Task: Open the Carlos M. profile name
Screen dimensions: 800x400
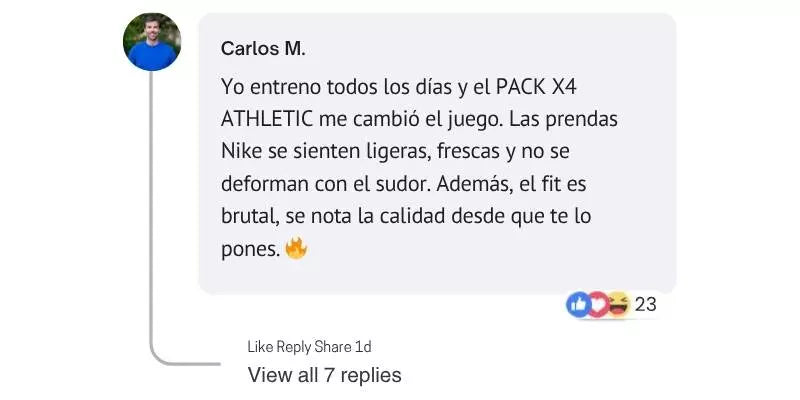Action: (263, 49)
